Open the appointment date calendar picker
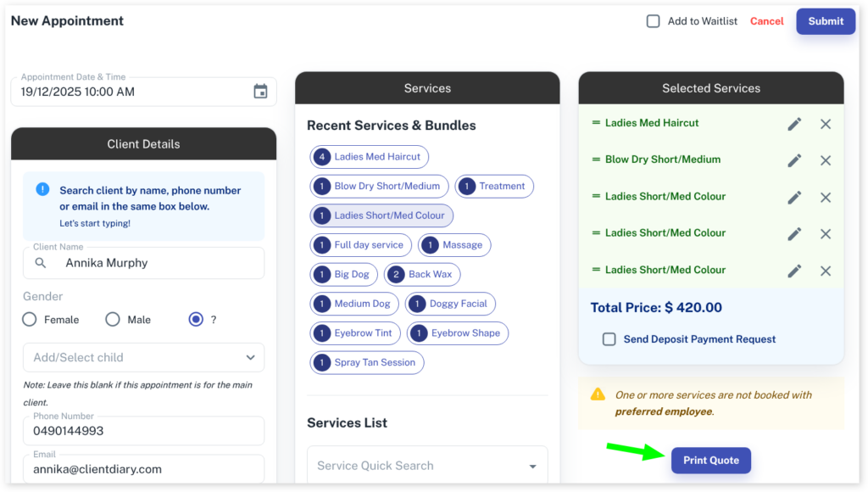 [260, 92]
